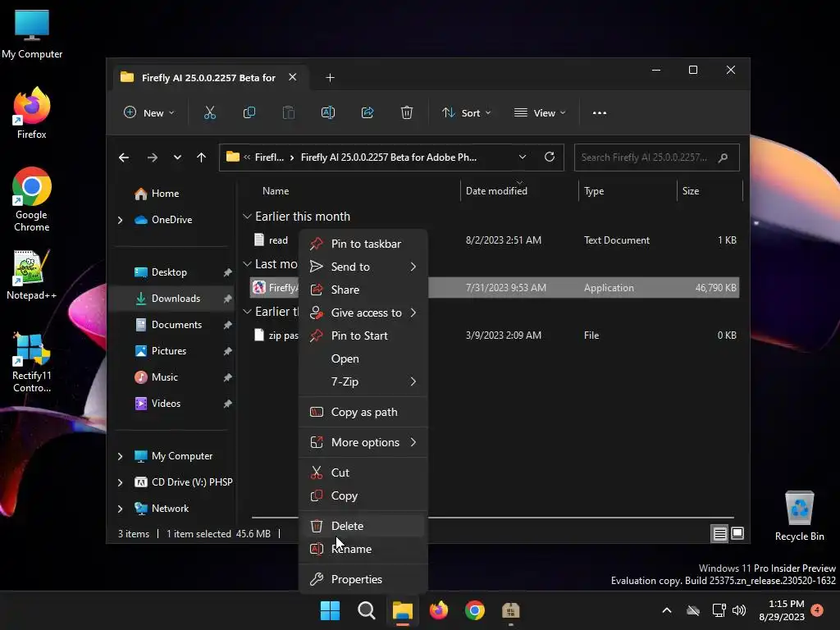Screen dimensions: 840x630
Task: Open the View dropdown menu
Action: point(540,113)
